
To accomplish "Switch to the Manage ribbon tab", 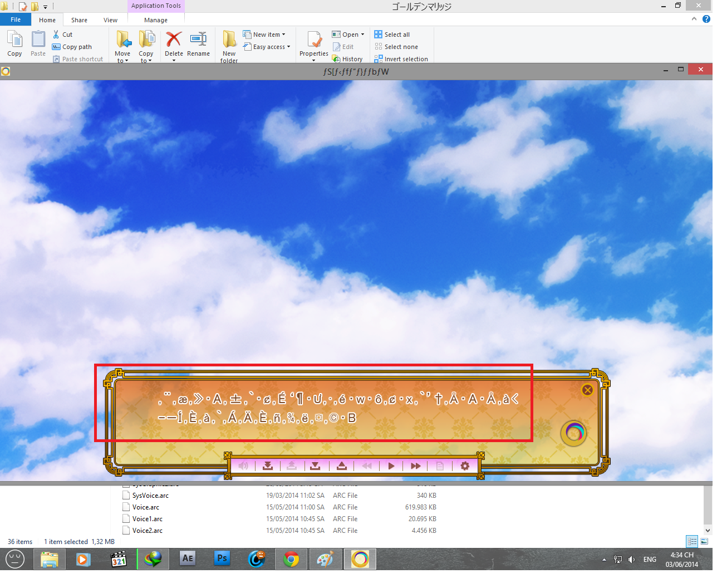I will [156, 20].
